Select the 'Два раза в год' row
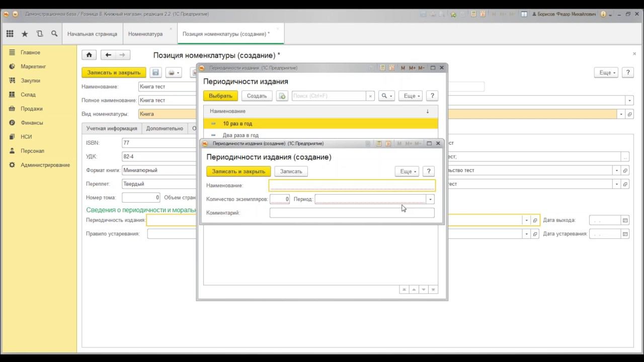Viewport: 644px width, 362px height. point(320,135)
